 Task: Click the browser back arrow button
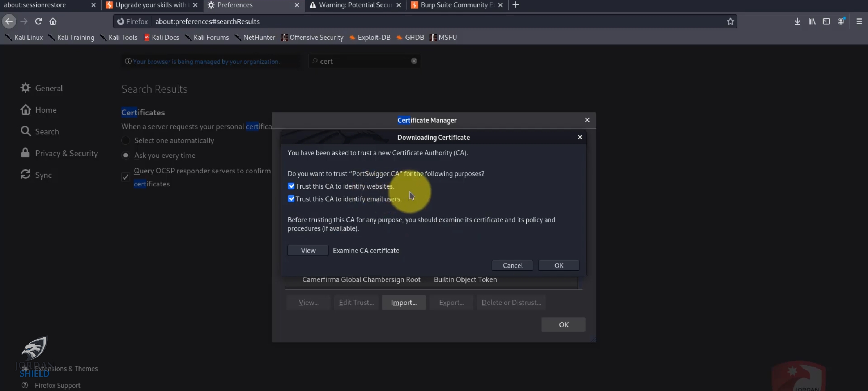coord(9,21)
